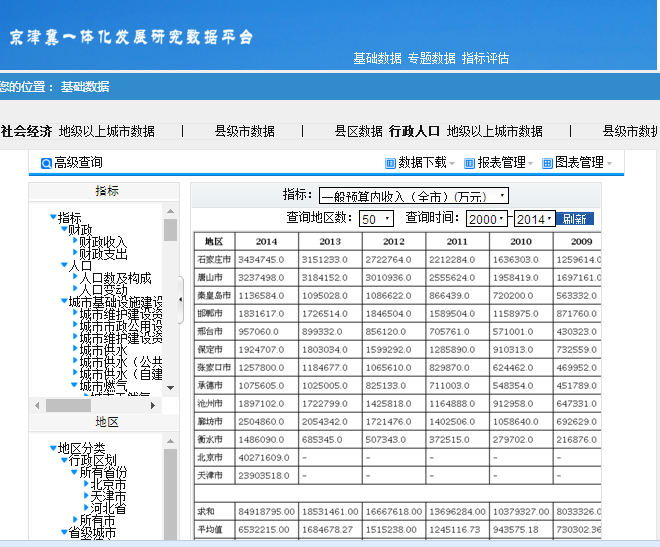660x547 pixels.
Task: Click the 数据下载 download icon
Action: tap(391, 163)
